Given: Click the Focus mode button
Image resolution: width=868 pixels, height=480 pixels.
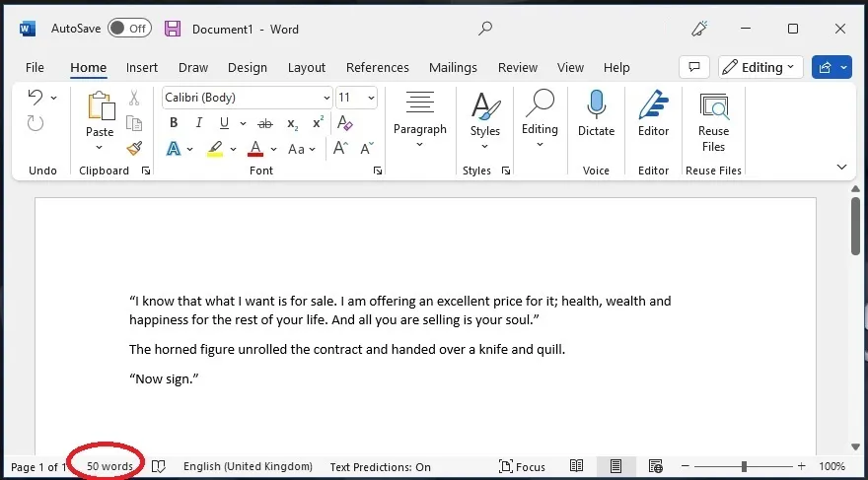Looking at the screenshot, I should tap(523, 466).
